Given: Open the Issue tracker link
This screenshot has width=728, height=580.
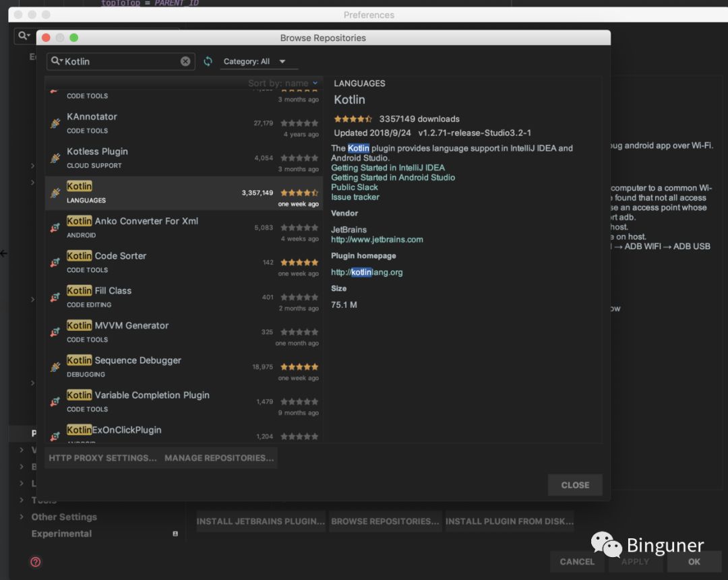Looking at the screenshot, I should click(355, 197).
